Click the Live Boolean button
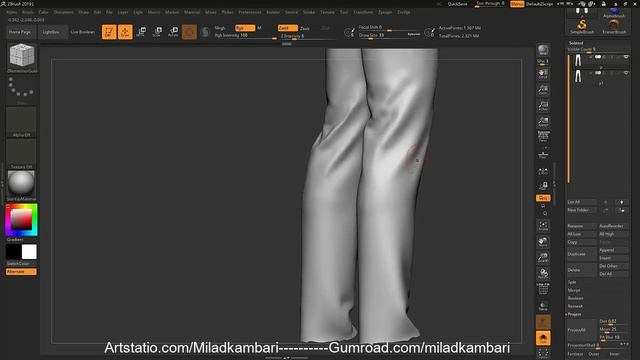The width and height of the screenshot is (640, 360). [83, 32]
